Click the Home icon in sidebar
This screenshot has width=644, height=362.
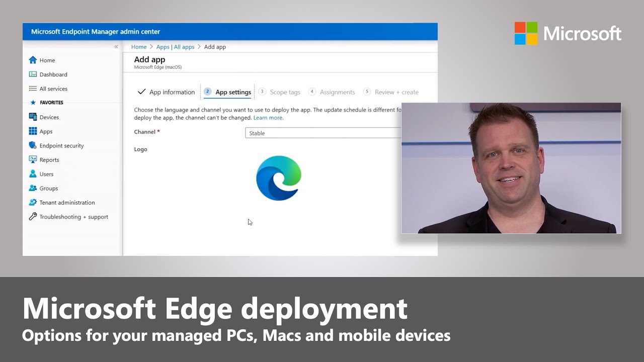[x=33, y=60]
